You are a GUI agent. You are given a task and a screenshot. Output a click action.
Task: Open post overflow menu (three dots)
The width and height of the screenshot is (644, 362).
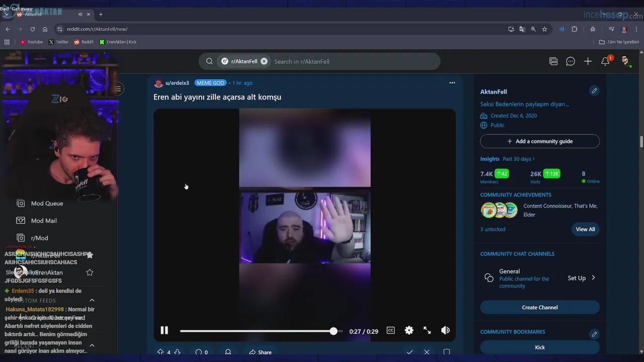point(452,83)
